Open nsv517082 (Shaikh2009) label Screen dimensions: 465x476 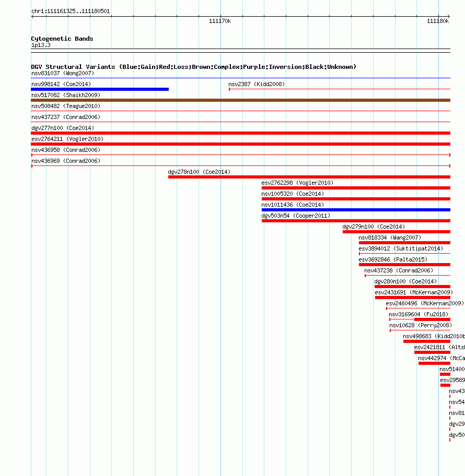(x=66, y=95)
